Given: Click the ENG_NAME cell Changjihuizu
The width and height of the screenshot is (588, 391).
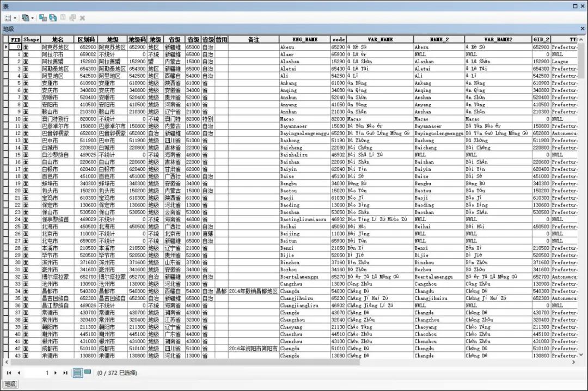Looking at the screenshot, I should coord(304,298).
